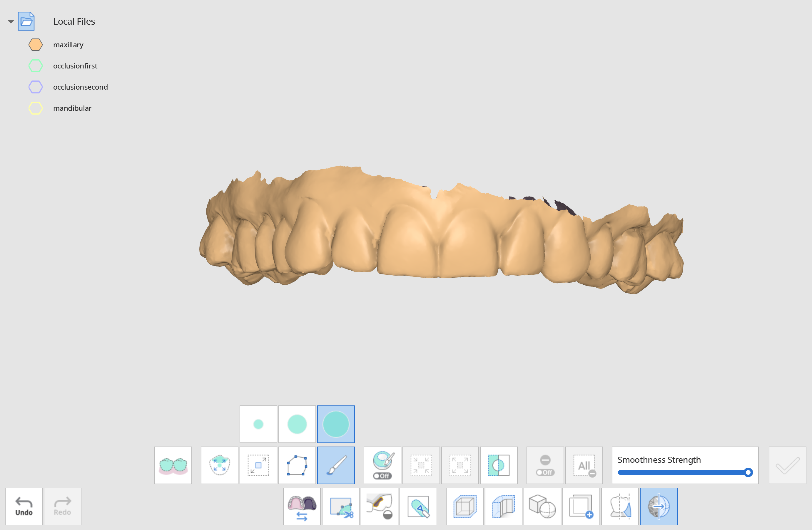Click the checkmark apply button
The height and width of the screenshot is (530, 812).
pyautogui.click(x=787, y=465)
